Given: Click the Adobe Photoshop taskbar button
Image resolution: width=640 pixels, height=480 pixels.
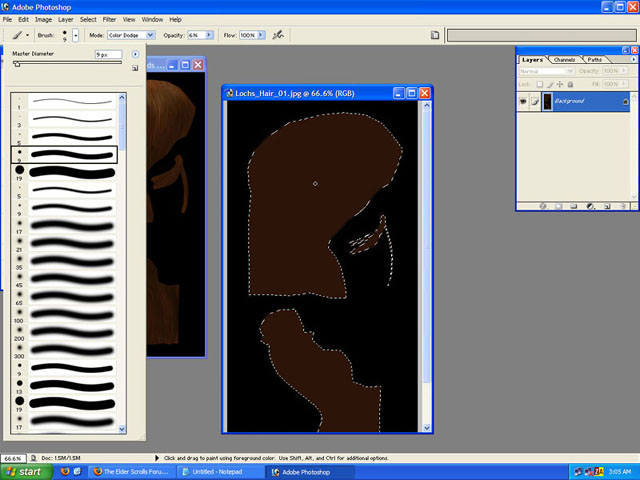Looking at the screenshot, I should point(310,472).
